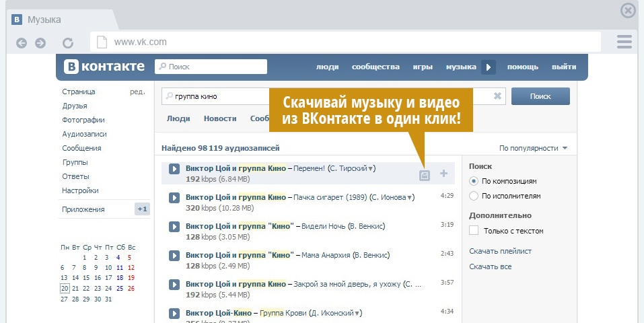
Task: Start the header music player play button
Action: [489, 67]
